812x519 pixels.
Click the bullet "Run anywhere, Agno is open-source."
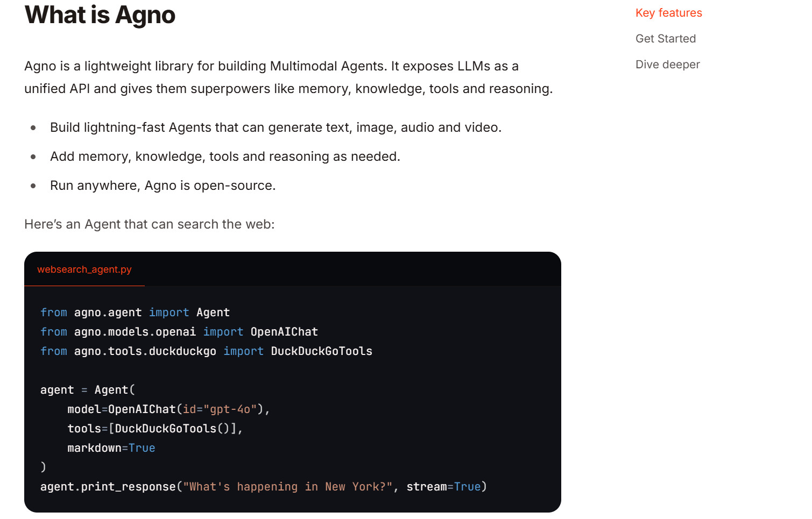pyautogui.click(x=163, y=186)
